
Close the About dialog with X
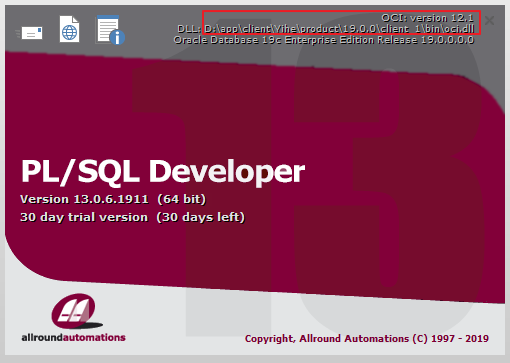(x=489, y=21)
